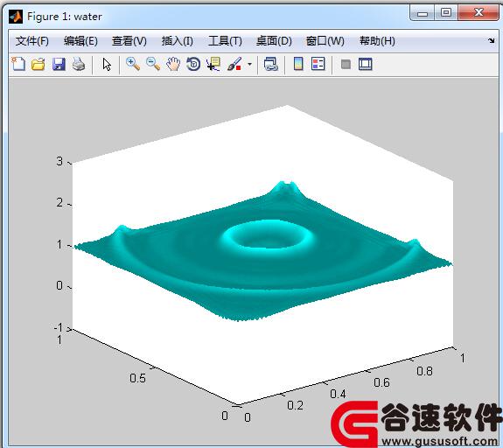
Task: Toggle the Insert Legend button
Action: 318,64
